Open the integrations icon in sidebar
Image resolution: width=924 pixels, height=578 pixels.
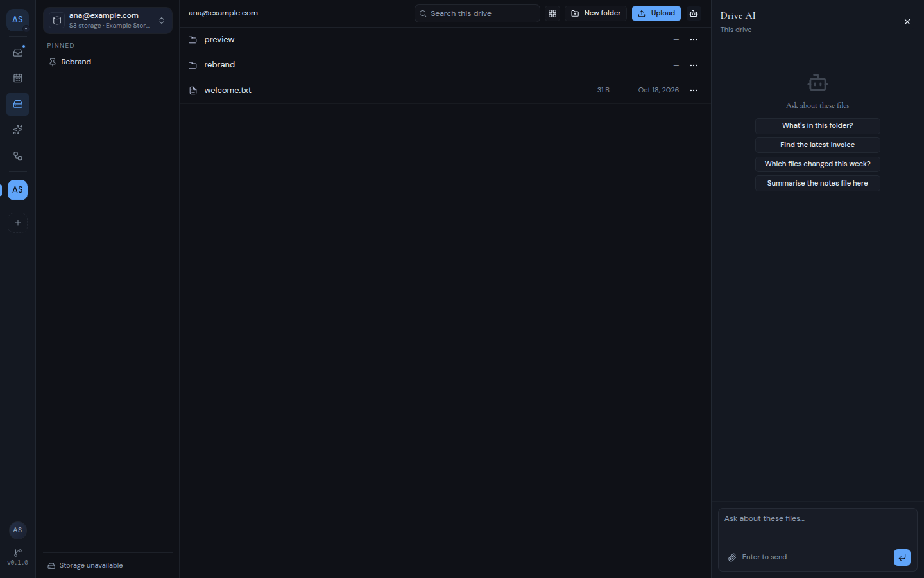coord(18,156)
